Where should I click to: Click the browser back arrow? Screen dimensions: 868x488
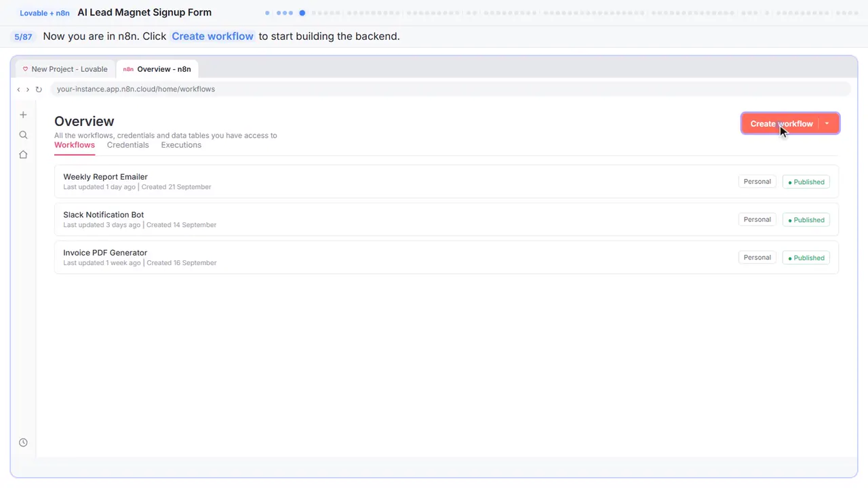tap(18, 89)
